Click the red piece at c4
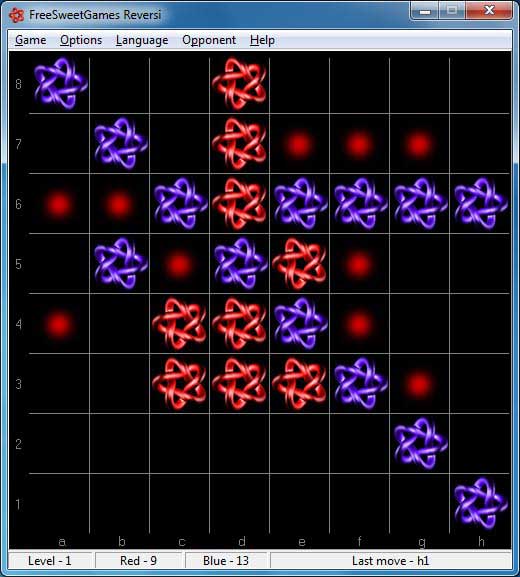This screenshot has height=577, width=520. [x=179, y=324]
